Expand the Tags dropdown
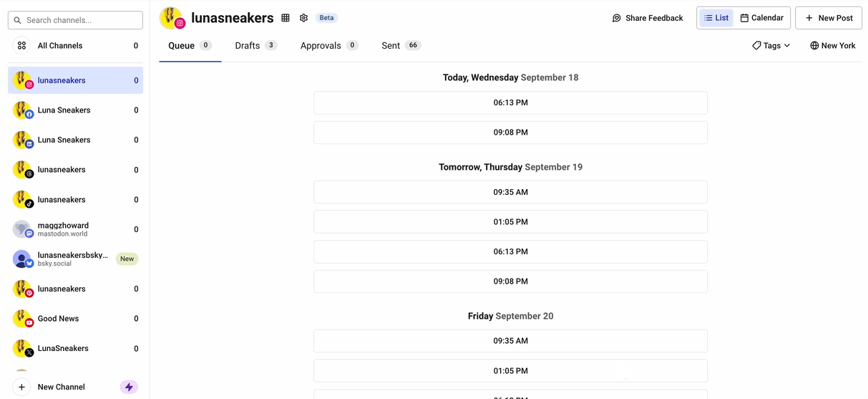The height and width of the screenshot is (399, 868). [x=771, y=46]
